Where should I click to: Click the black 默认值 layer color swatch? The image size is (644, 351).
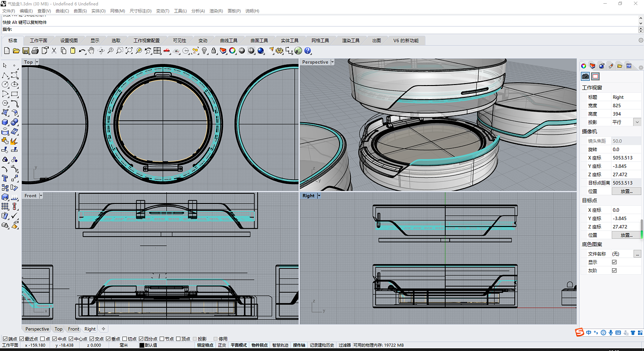(x=142, y=345)
